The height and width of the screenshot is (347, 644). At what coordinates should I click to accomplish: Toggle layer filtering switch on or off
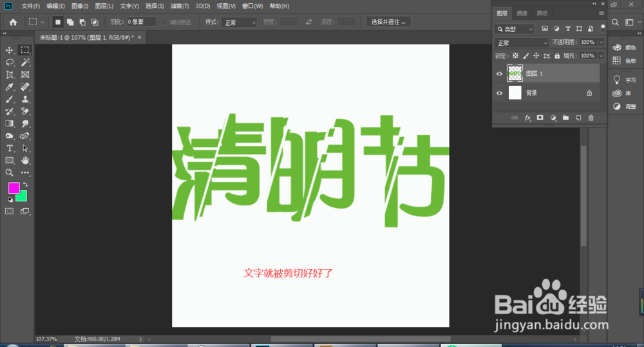pyautogui.click(x=603, y=28)
